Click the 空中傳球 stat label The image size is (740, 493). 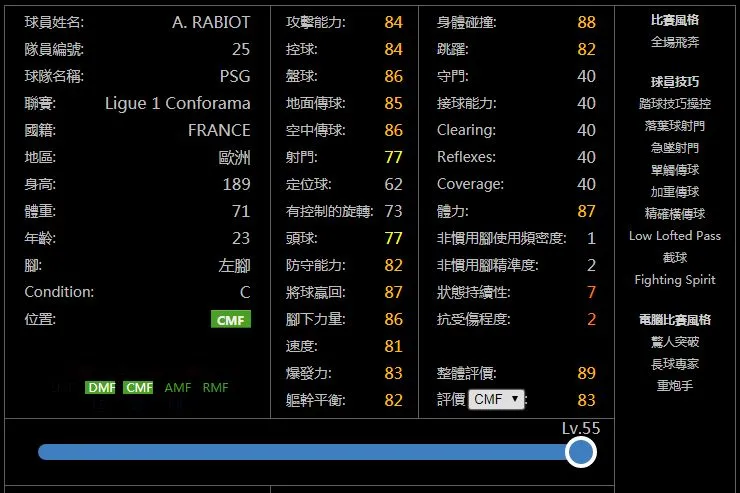click(315, 130)
